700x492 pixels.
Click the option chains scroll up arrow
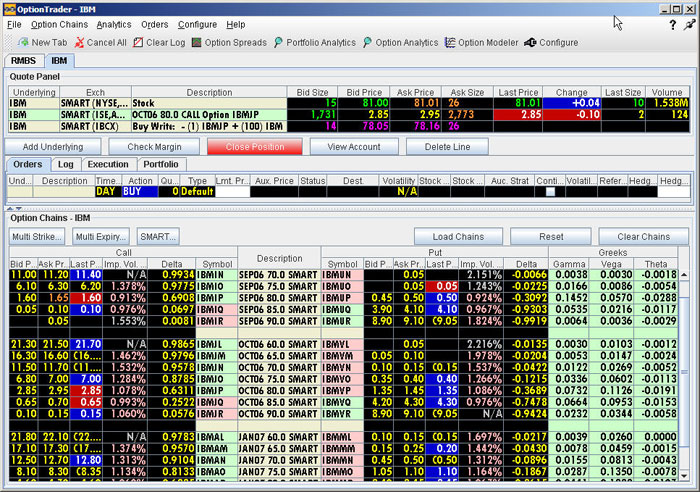(x=684, y=275)
